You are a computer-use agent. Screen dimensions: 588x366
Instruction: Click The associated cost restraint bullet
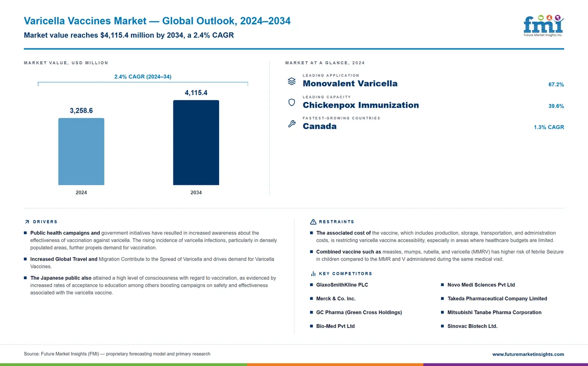(433, 237)
